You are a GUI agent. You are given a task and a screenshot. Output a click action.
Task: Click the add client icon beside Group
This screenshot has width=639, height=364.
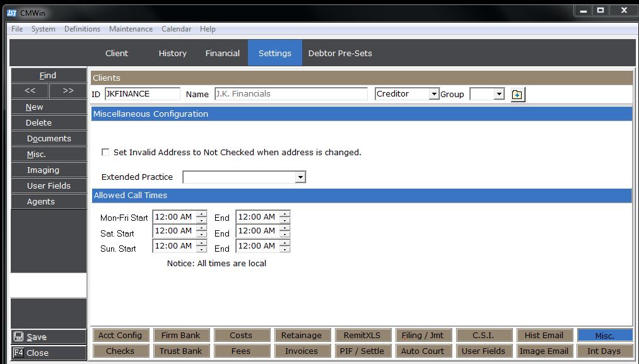coord(517,95)
